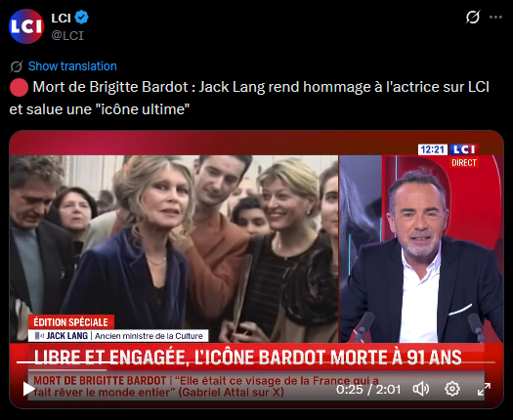Play the video with the play button
Viewport: 513px width, 420px height.
click(28, 389)
